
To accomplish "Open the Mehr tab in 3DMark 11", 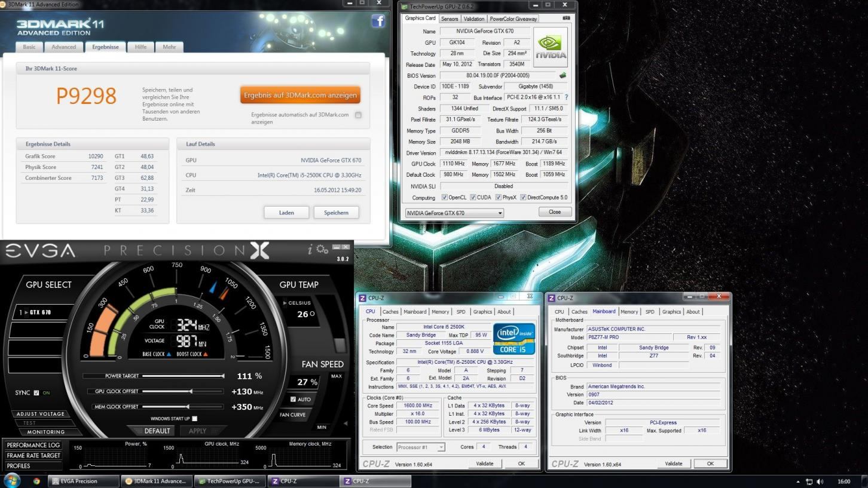I will (x=169, y=47).
